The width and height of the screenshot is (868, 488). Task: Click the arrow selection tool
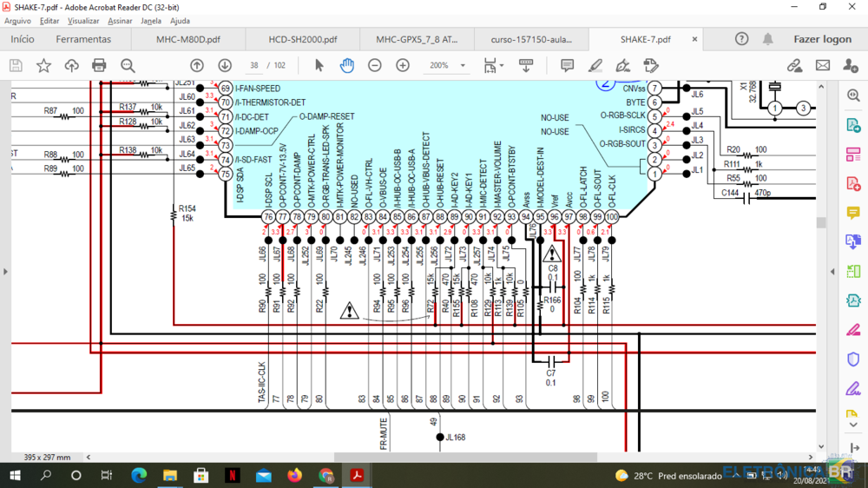[x=319, y=65]
